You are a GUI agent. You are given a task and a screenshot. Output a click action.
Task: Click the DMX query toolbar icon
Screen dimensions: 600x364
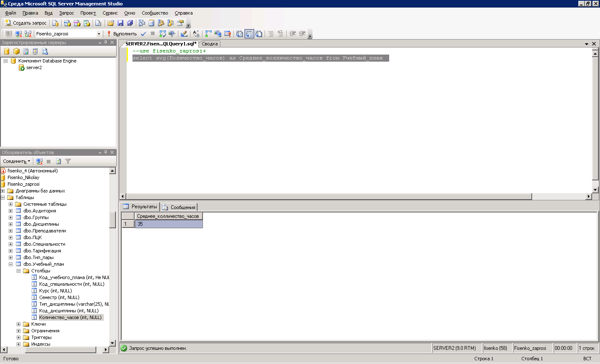tap(77, 23)
